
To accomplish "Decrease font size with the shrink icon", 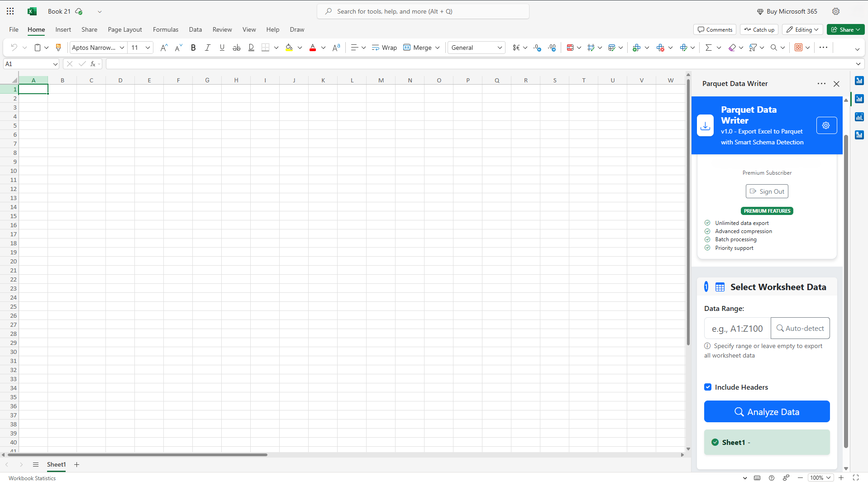I will (178, 48).
